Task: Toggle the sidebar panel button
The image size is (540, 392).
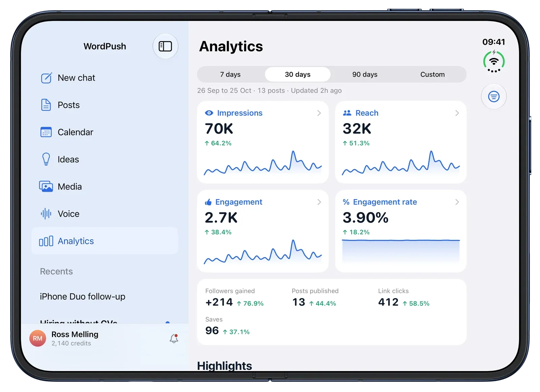Action: pyautogui.click(x=165, y=46)
